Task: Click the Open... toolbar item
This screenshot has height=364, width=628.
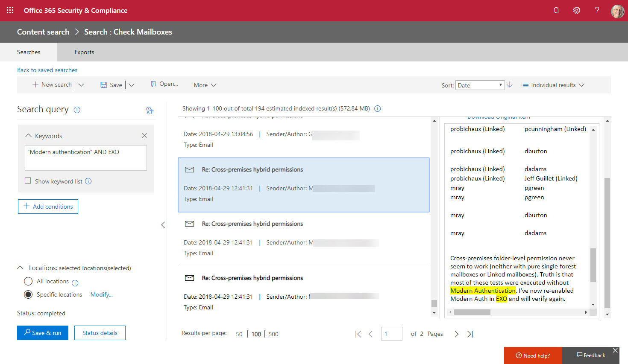Action: click(x=164, y=84)
